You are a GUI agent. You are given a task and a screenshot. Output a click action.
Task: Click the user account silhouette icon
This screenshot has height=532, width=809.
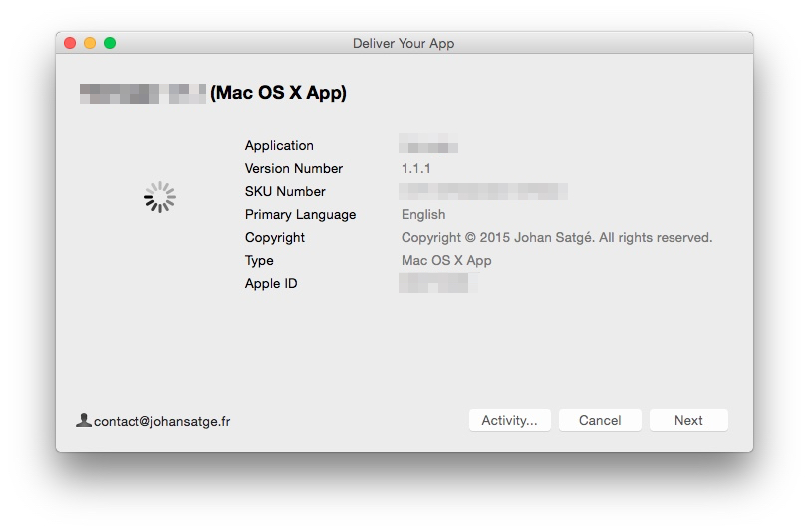(x=84, y=420)
